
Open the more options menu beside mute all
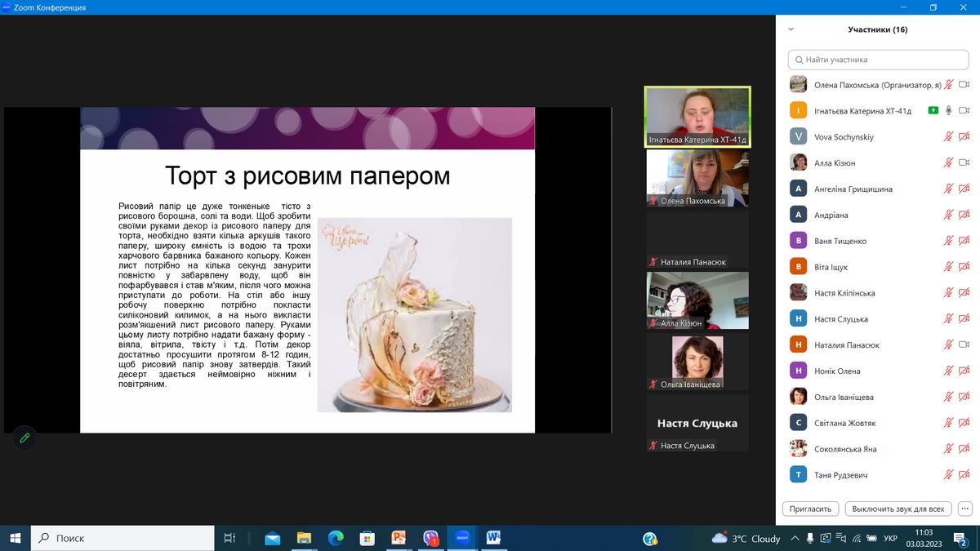[x=964, y=508]
